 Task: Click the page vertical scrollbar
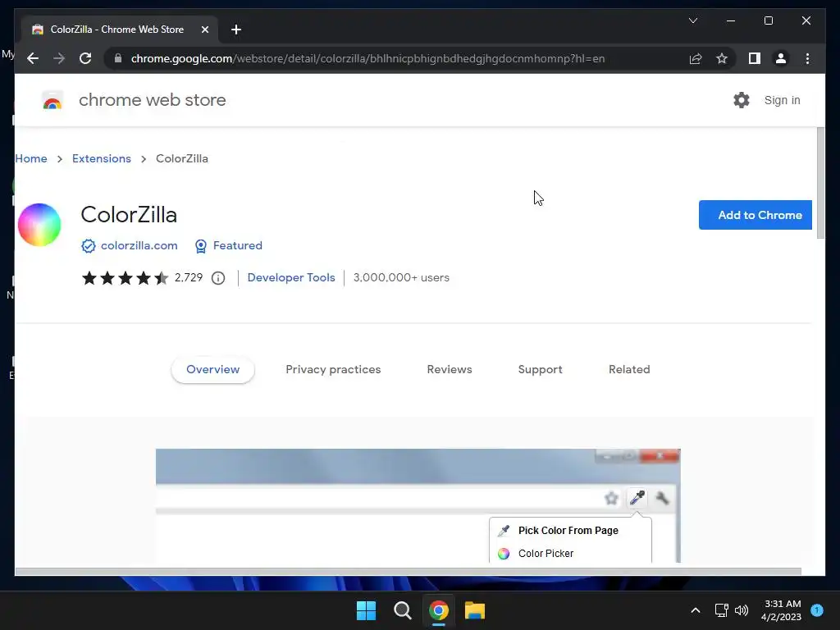click(820, 183)
